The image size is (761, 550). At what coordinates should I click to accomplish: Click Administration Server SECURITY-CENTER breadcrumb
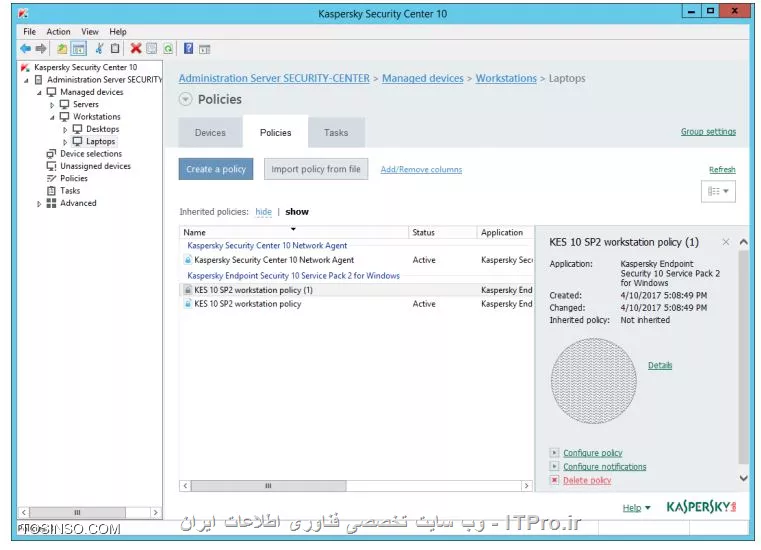click(274, 78)
